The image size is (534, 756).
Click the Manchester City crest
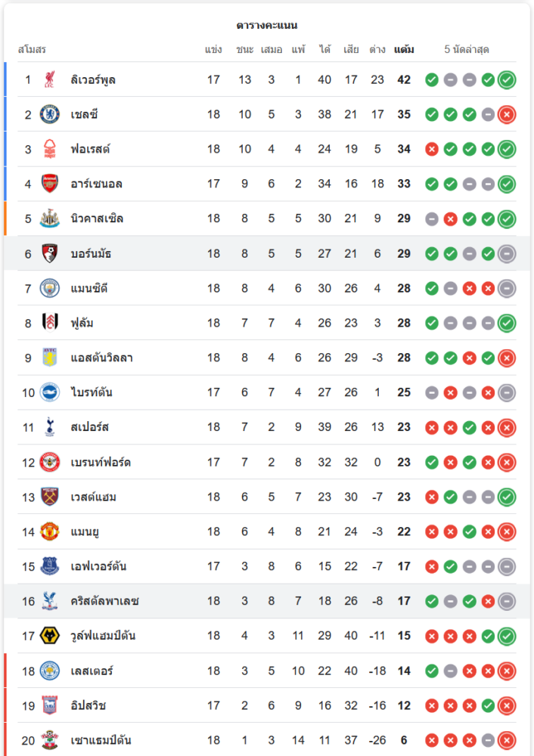pos(50,288)
